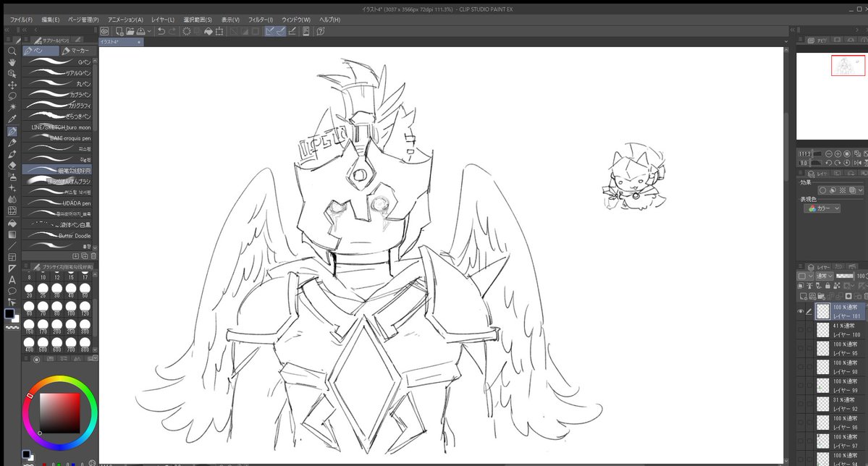Choose the 丸ペン brush
This screenshot has width=868, height=466.
coord(58,83)
